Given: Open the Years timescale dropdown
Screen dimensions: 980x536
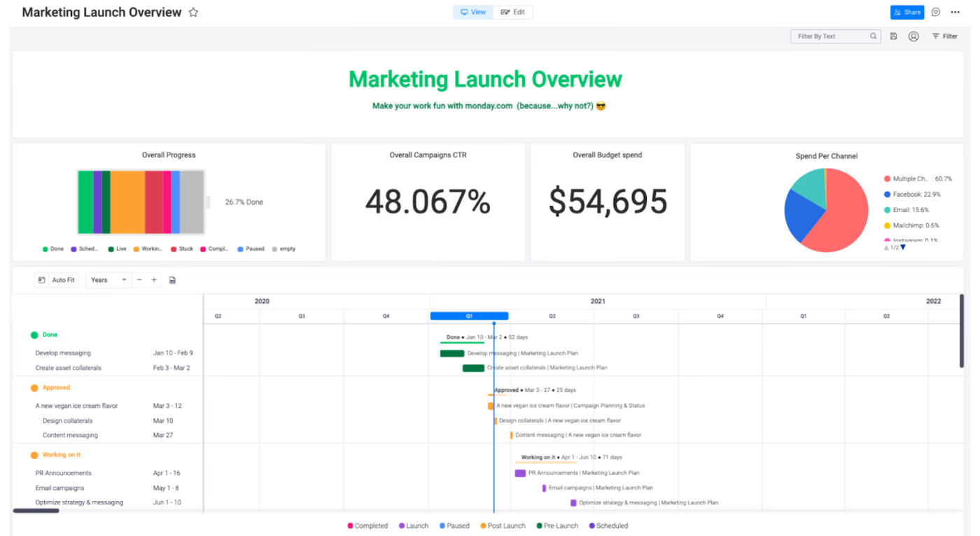Looking at the screenshot, I should [108, 280].
